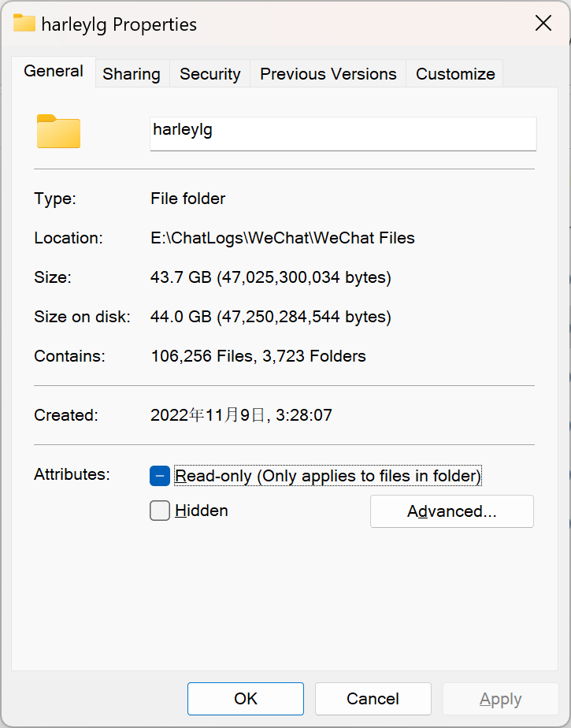Viewport: 571px width, 728px height.
Task: Open the Customize tab
Action: (455, 74)
